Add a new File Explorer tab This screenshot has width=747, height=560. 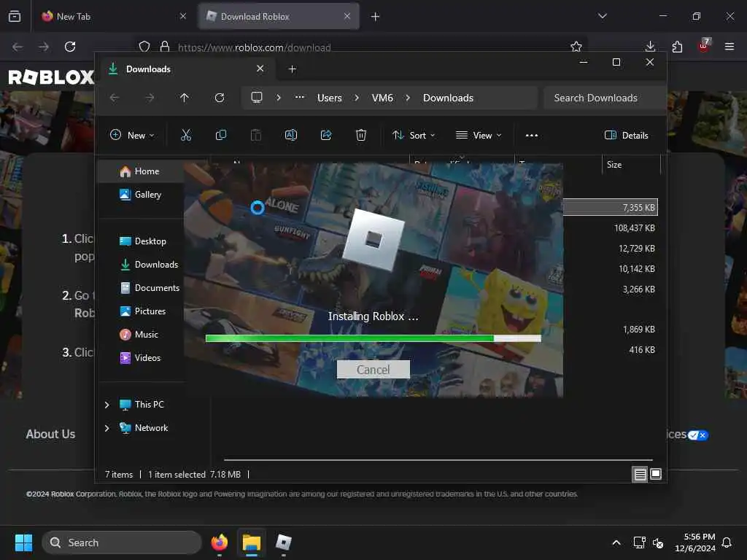[x=293, y=69]
